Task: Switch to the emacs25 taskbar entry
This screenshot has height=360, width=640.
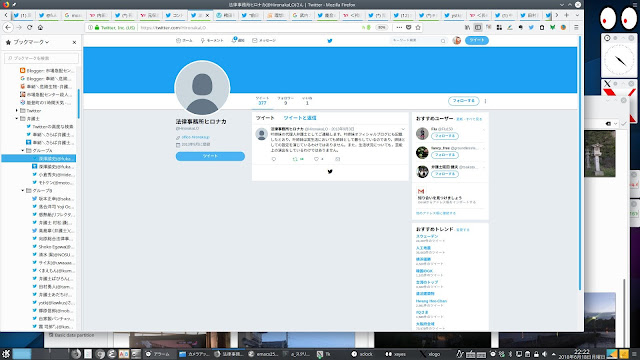Action: coord(263,354)
